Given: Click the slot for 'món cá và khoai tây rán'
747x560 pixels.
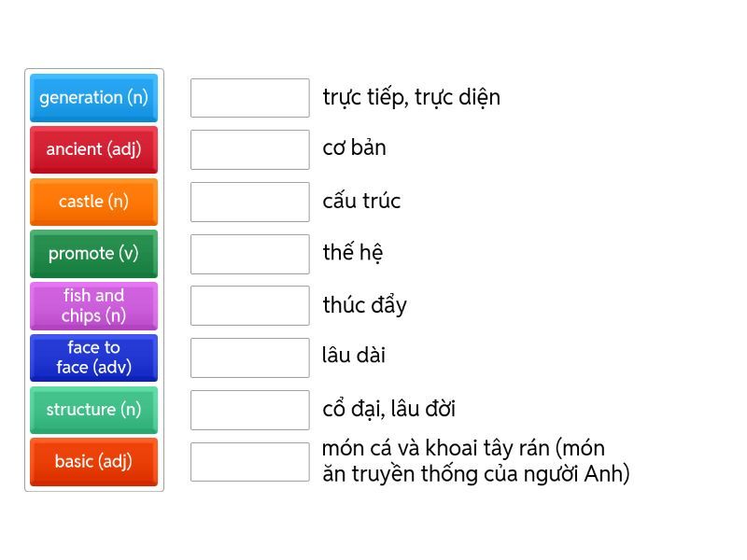Looking at the screenshot, I should point(249,462).
